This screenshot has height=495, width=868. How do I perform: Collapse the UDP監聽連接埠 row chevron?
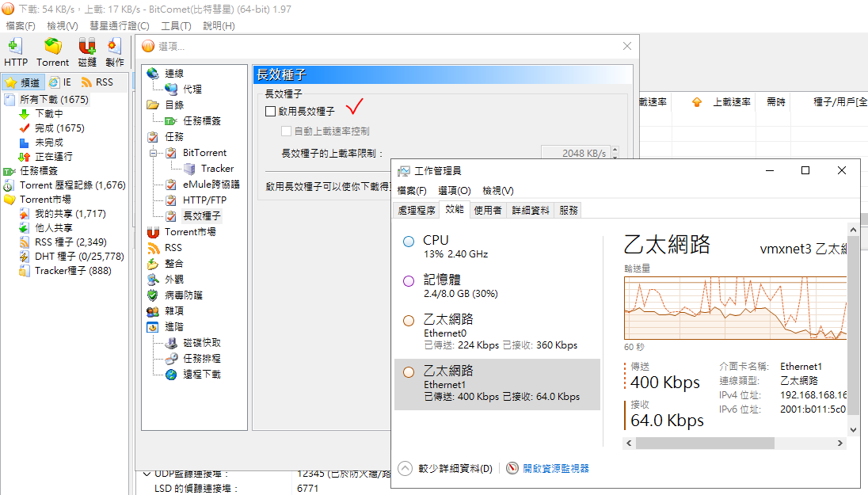coord(147,474)
